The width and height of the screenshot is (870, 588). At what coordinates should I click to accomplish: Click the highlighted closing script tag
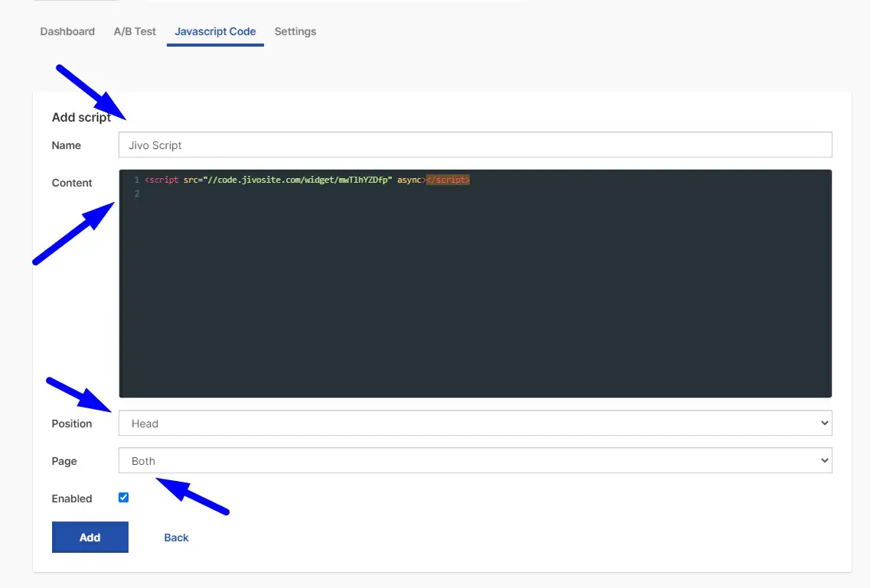point(448,180)
